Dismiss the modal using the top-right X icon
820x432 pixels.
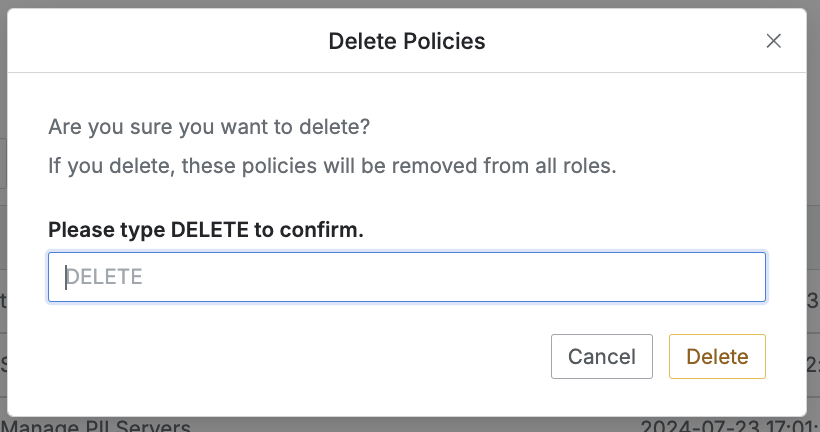[773, 41]
